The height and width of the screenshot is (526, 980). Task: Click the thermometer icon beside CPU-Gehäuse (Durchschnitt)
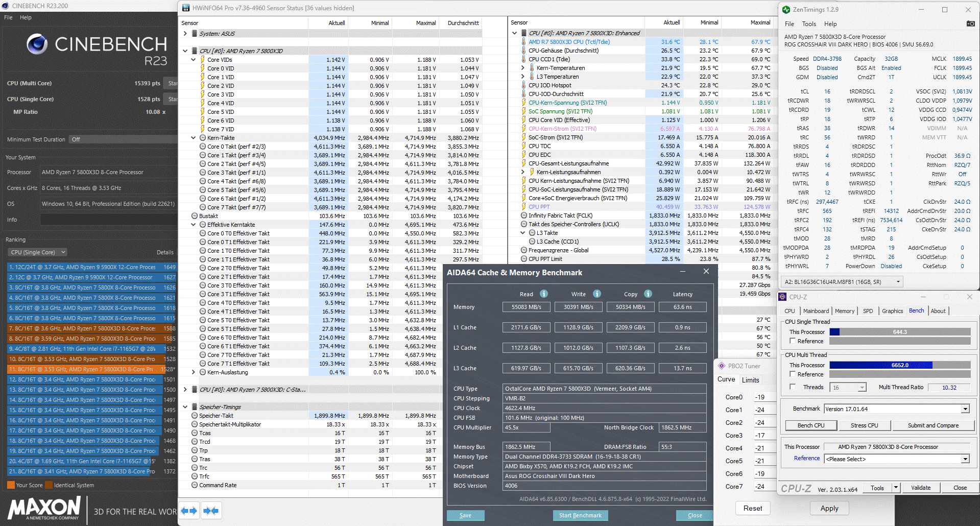(523, 51)
